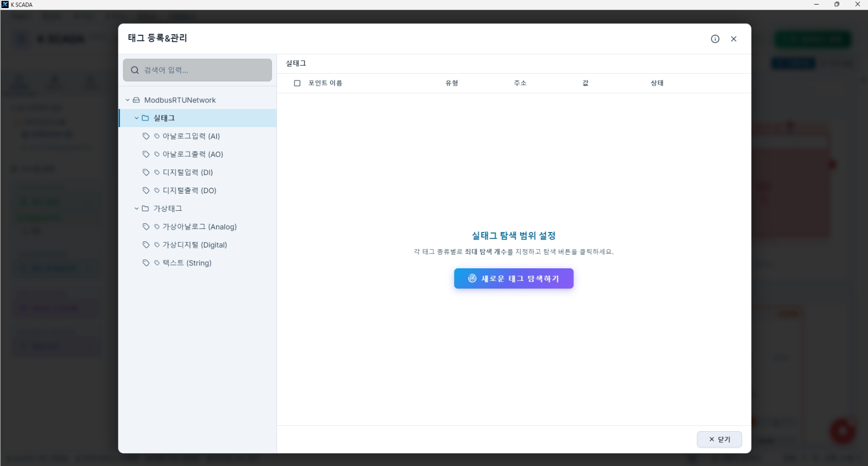This screenshot has width=868, height=466.
Task: Click the folder icon next to 가상태그
Action: 145,208
